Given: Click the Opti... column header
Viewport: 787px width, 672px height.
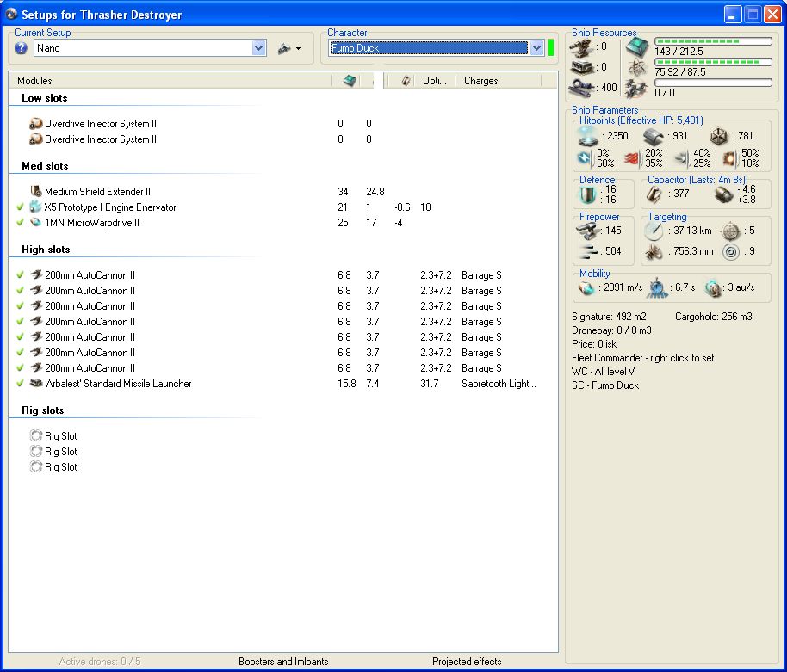Looking at the screenshot, I should (435, 81).
